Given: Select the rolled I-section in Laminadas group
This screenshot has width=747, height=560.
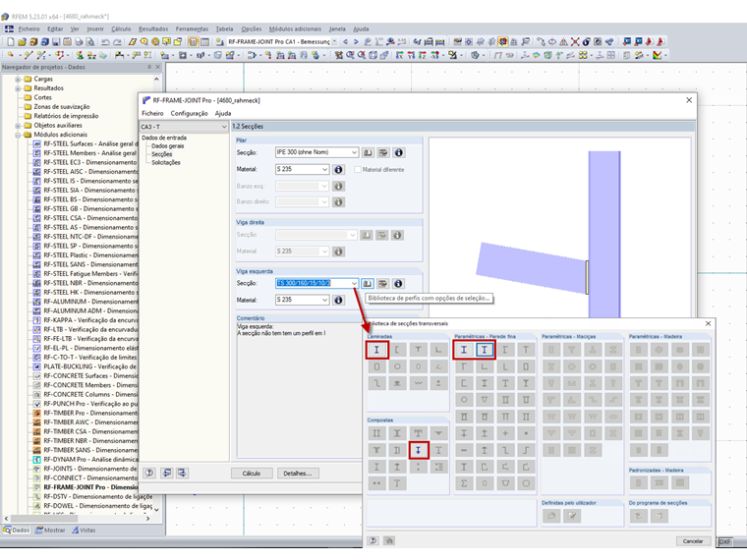Looking at the screenshot, I should click(x=376, y=350).
